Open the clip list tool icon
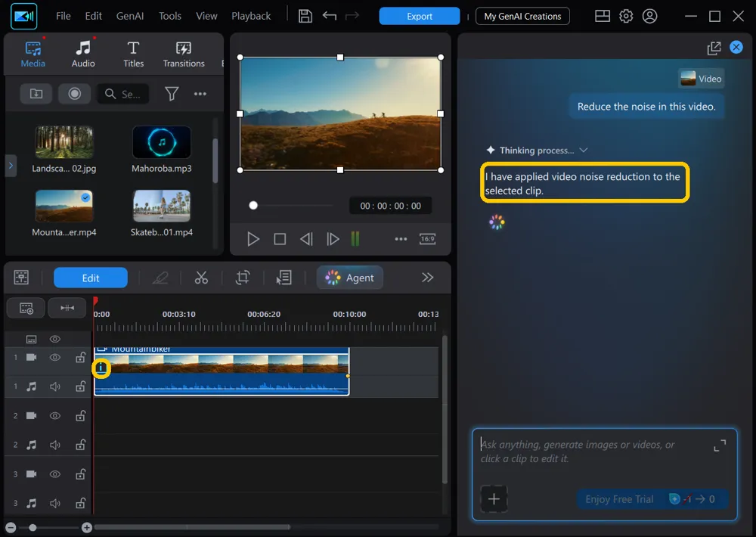 [284, 278]
